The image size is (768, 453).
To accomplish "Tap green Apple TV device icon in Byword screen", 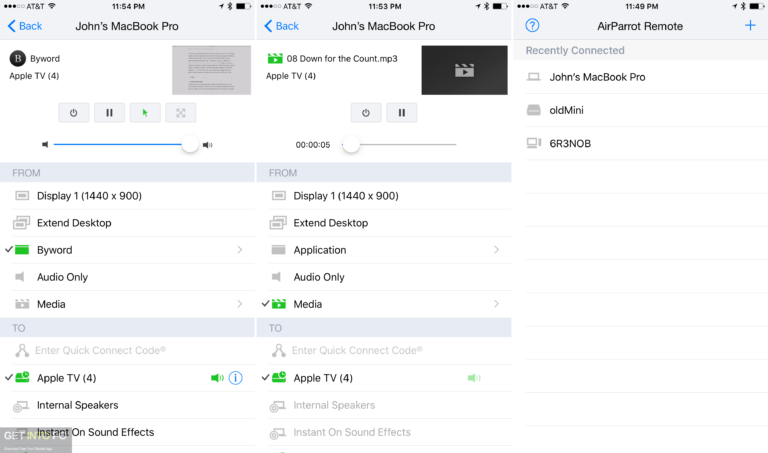I will click(23, 377).
